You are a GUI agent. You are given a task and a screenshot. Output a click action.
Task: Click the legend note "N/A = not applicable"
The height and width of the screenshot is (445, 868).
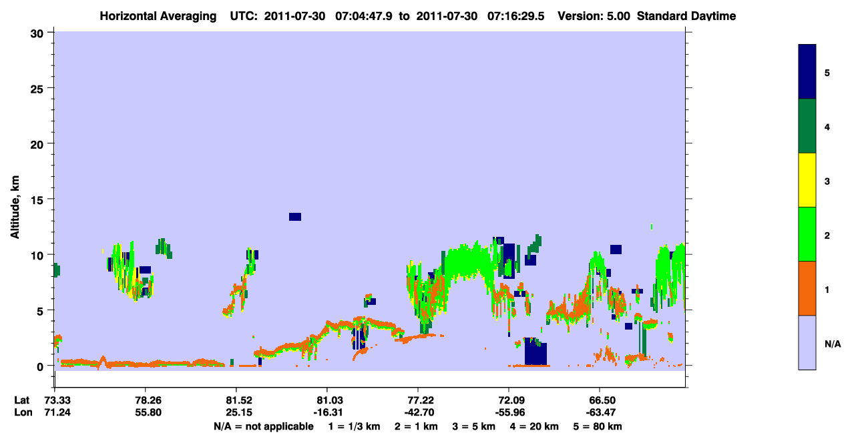[263, 426]
